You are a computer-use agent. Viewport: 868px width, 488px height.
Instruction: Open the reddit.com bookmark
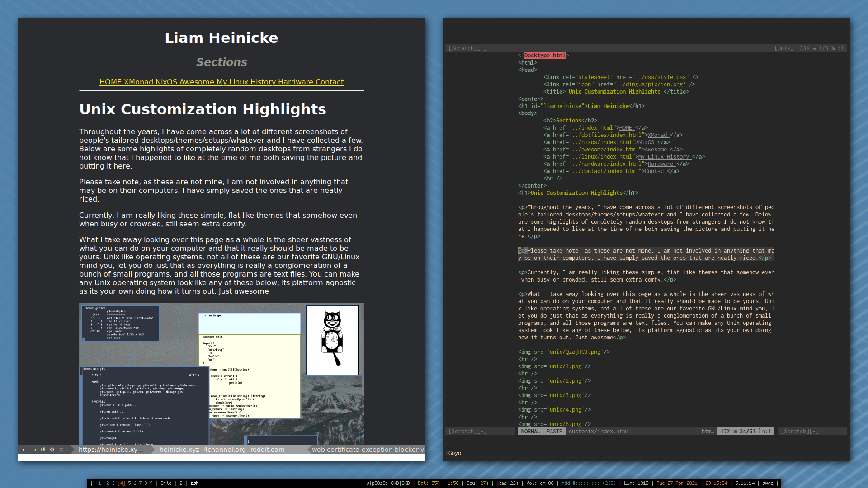[x=267, y=450]
